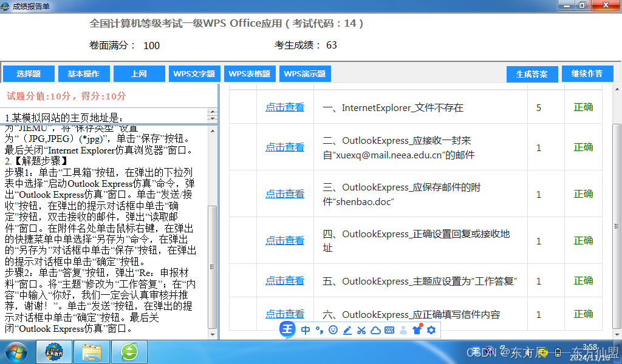Click 点击查看 for InternetExplorer_文件不存在

[x=285, y=107]
